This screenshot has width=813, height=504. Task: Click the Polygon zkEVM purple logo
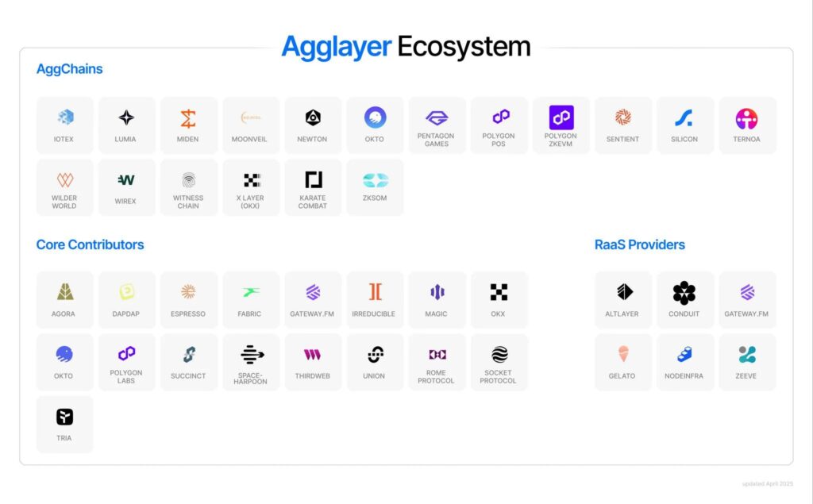pyautogui.click(x=561, y=117)
